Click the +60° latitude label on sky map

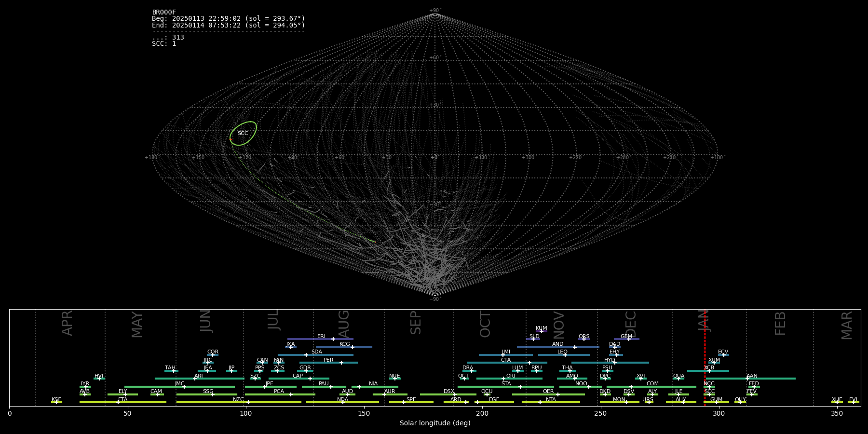click(x=435, y=58)
